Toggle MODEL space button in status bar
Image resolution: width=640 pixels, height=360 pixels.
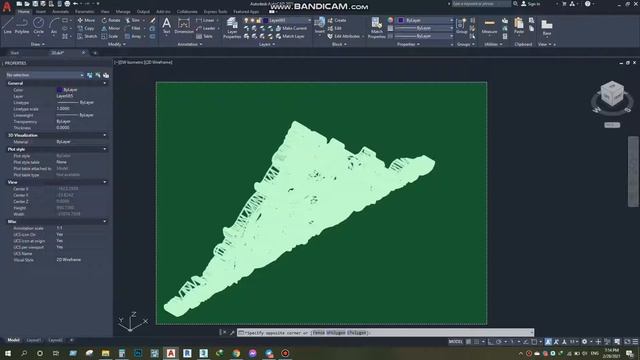[x=456, y=342]
